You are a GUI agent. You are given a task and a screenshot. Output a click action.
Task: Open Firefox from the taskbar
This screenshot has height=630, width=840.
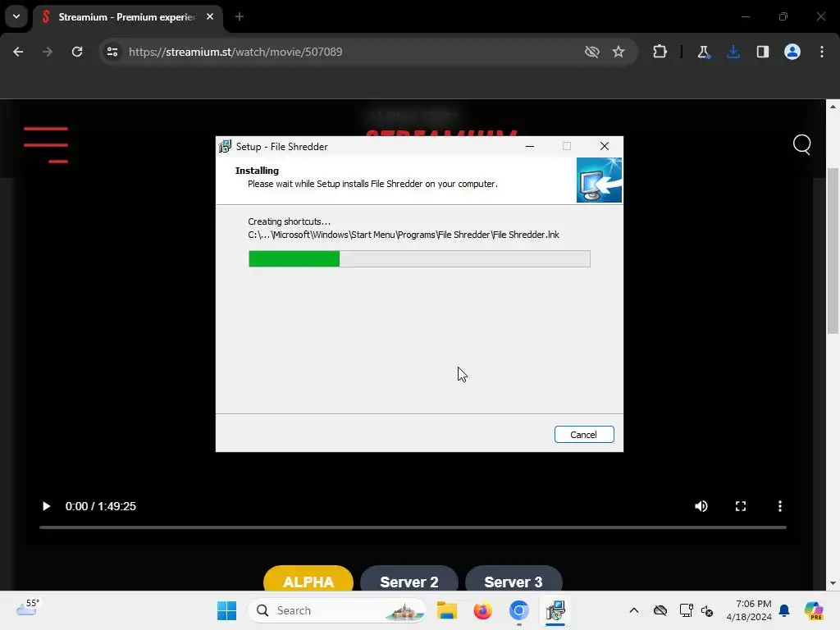(482, 610)
